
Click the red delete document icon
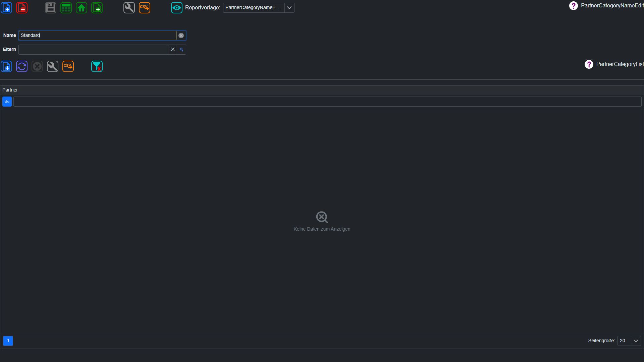click(x=22, y=8)
